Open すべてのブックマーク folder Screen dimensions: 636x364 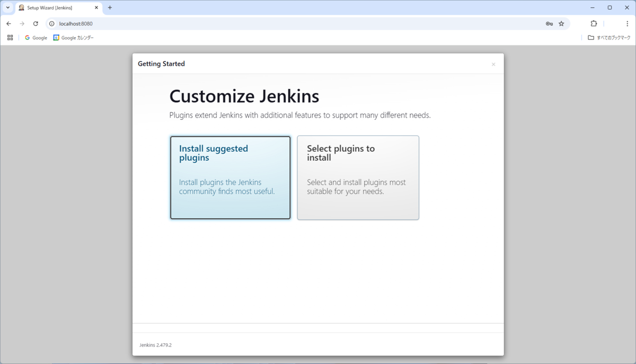point(609,38)
